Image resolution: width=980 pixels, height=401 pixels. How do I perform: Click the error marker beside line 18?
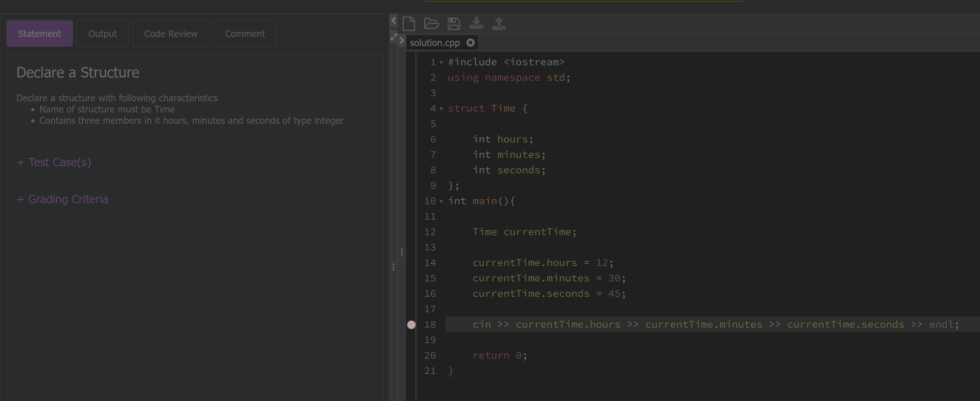[x=411, y=324]
